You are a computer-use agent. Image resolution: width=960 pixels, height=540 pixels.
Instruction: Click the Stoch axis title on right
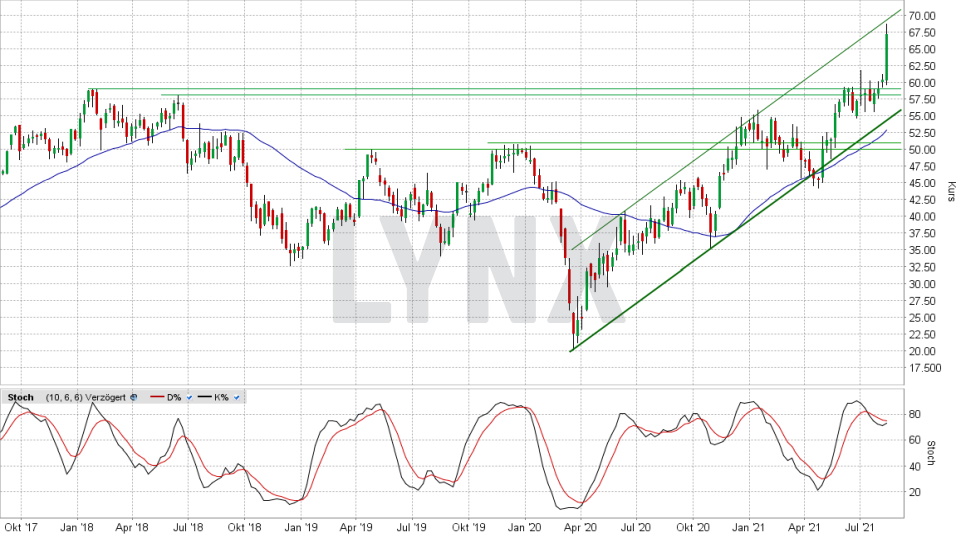[x=931, y=453]
